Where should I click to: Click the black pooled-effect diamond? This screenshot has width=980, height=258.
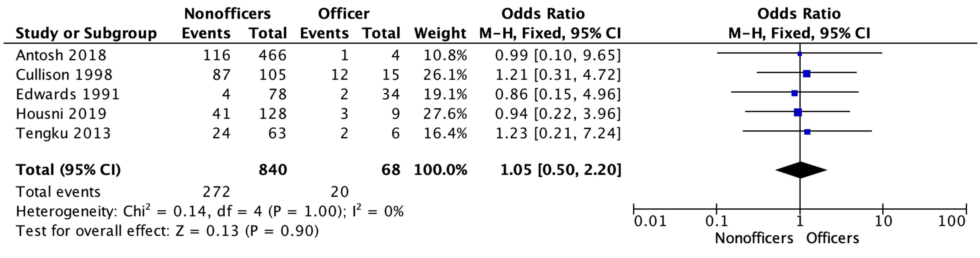point(801,170)
